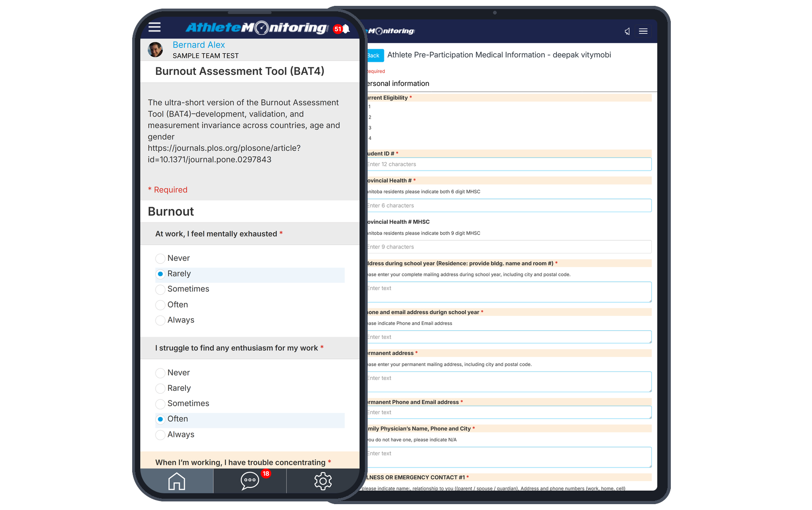Go to the Home tab on the phone
The height and width of the screenshot is (510, 812).
[177, 481]
